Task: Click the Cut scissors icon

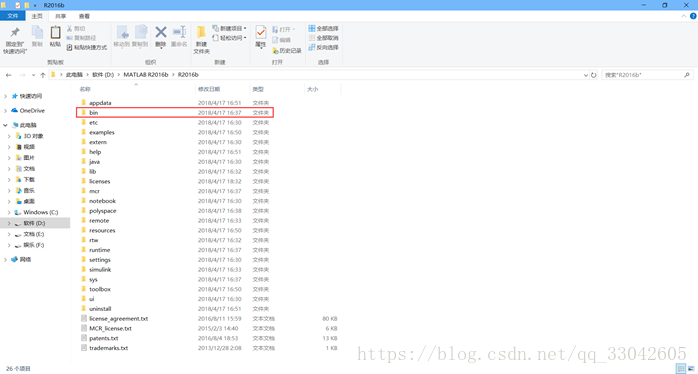Action: pyautogui.click(x=70, y=28)
